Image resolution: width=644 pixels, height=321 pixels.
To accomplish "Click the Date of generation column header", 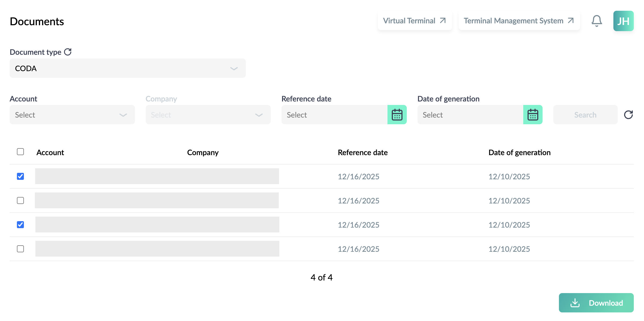I will pyautogui.click(x=519, y=152).
